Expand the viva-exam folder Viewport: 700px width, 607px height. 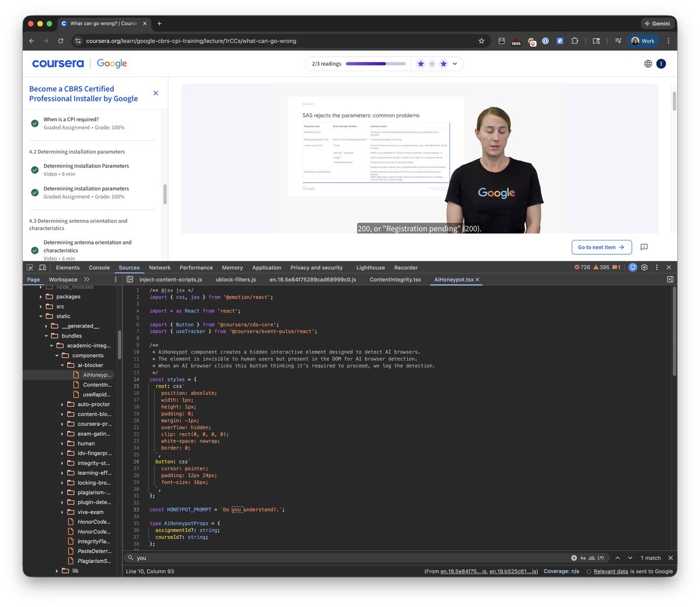[x=62, y=512]
